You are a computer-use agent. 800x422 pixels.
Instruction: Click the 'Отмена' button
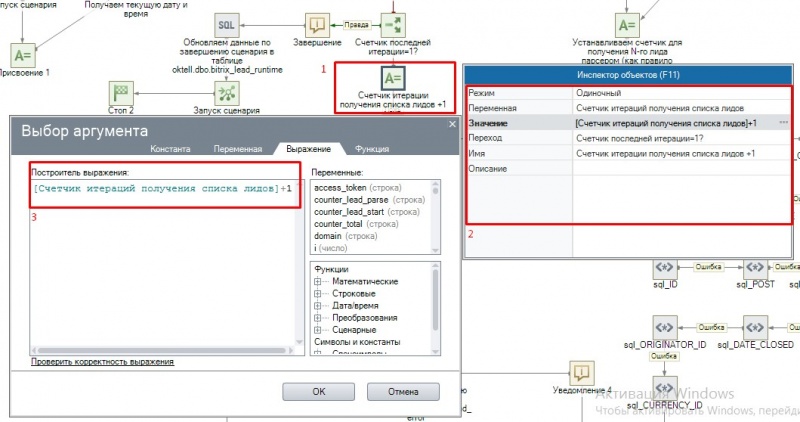click(403, 392)
